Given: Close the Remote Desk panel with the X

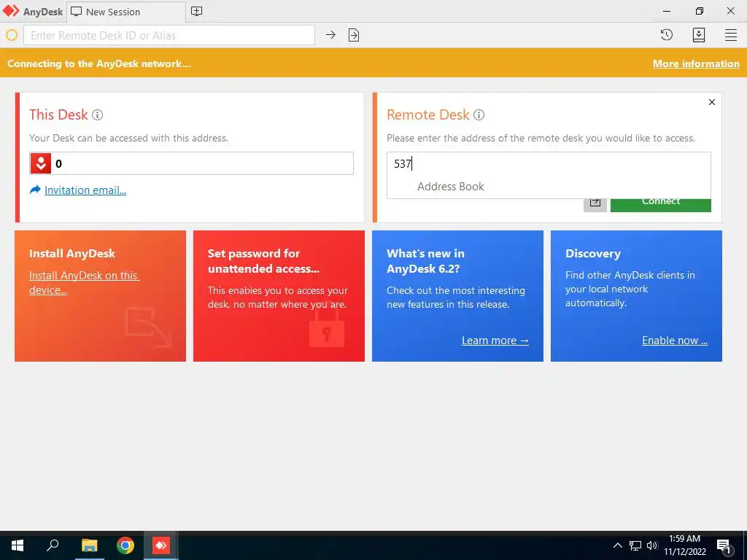Looking at the screenshot, I should click(x=712, y=102).
